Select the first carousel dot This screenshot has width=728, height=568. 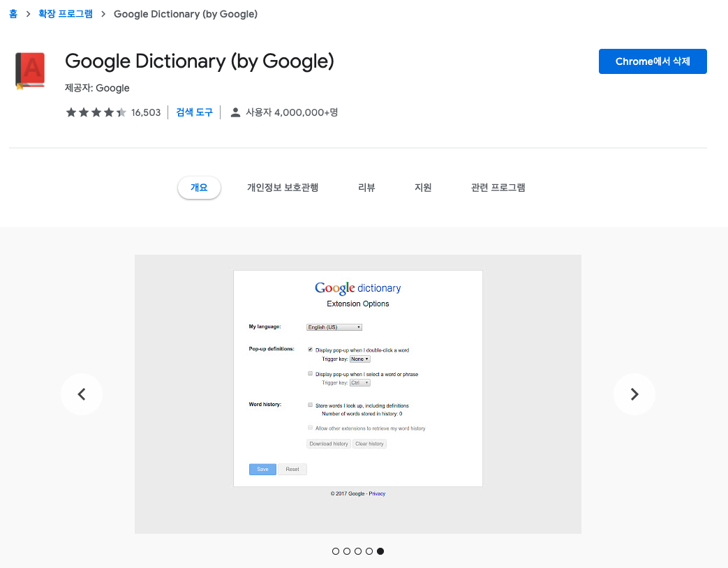(x=336, y=551)
